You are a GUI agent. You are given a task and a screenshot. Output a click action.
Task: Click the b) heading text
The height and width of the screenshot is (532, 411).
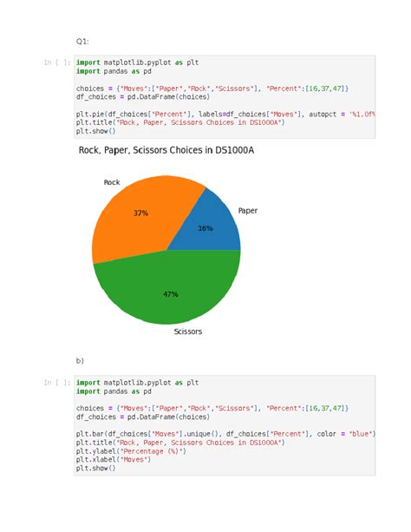coord(80,361)
